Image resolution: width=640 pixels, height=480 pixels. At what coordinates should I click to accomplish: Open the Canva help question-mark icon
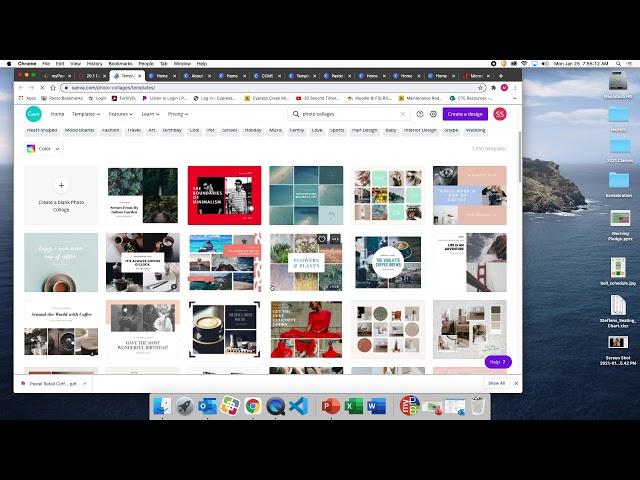[x=420, y=114]
